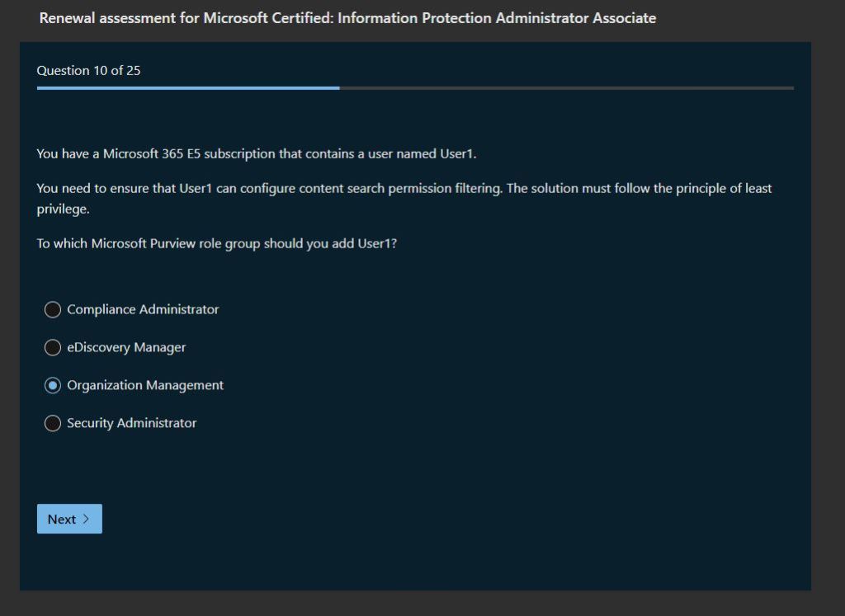This screenshot has height=616, width=845.
Task: Click the 'User1?' text ending the question
Action: pos(377,245)
